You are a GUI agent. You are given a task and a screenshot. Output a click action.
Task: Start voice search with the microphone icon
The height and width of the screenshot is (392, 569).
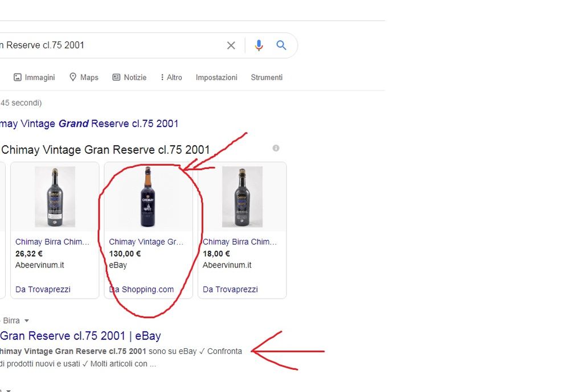tap(259, 46)
